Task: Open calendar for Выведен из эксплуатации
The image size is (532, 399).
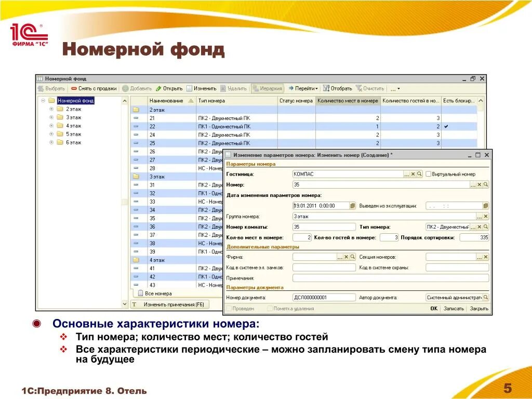Action: coord(486,206)
